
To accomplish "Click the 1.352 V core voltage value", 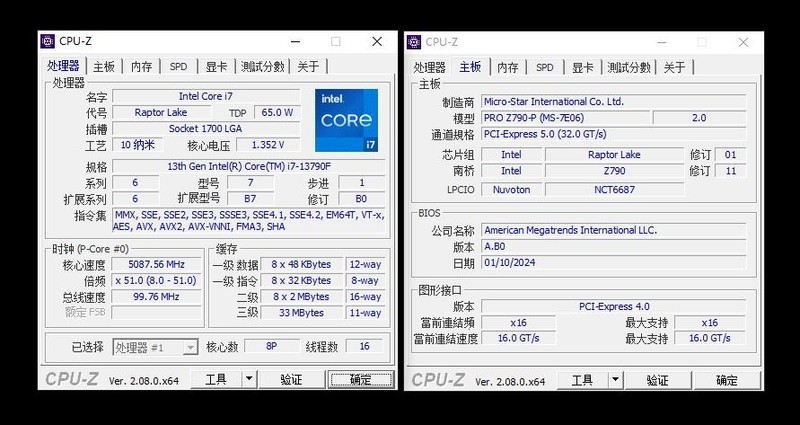I will pos(268,145).
